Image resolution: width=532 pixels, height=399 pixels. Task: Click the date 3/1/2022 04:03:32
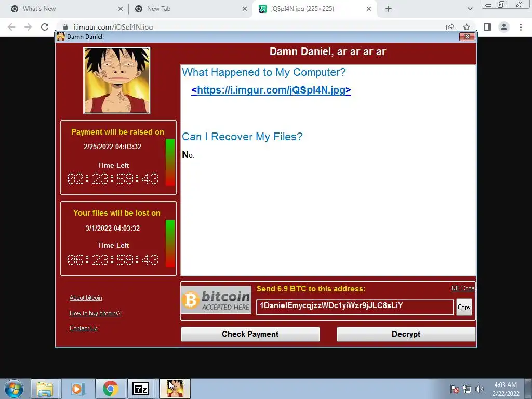(113, 228)
